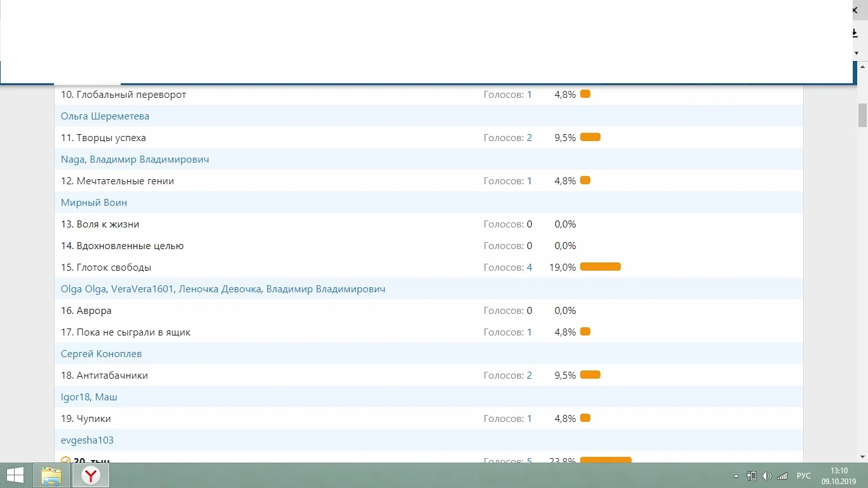This screenshot has height=488, width=868.
Task: Click the orange result bar for Глобальный переворот
Action: [585, 94]
